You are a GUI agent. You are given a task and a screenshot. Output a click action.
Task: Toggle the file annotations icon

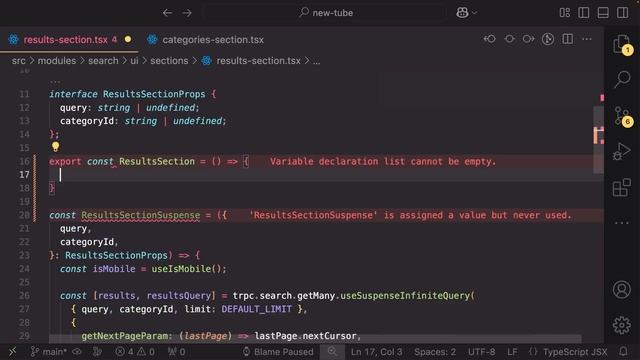pos(509,39)
